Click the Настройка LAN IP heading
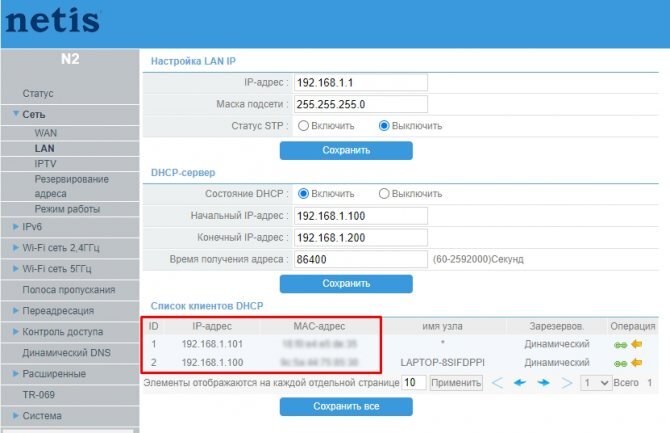Screen dimensions: 670x433 [193, 61]
